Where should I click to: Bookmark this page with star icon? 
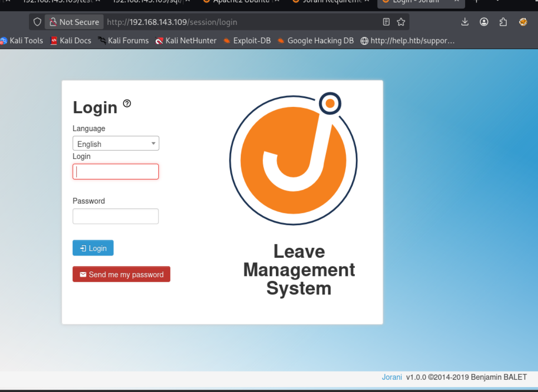[x=401, y=22]
